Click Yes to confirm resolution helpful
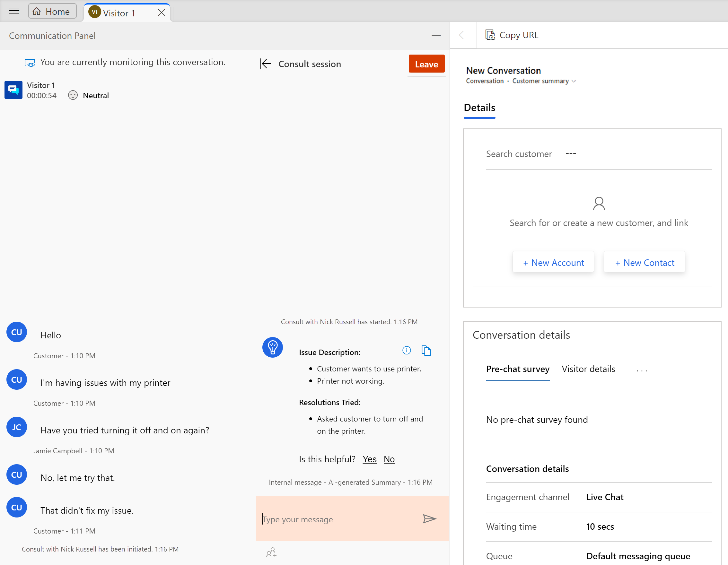The image size is (728, 565). click(x=369, y=459)
